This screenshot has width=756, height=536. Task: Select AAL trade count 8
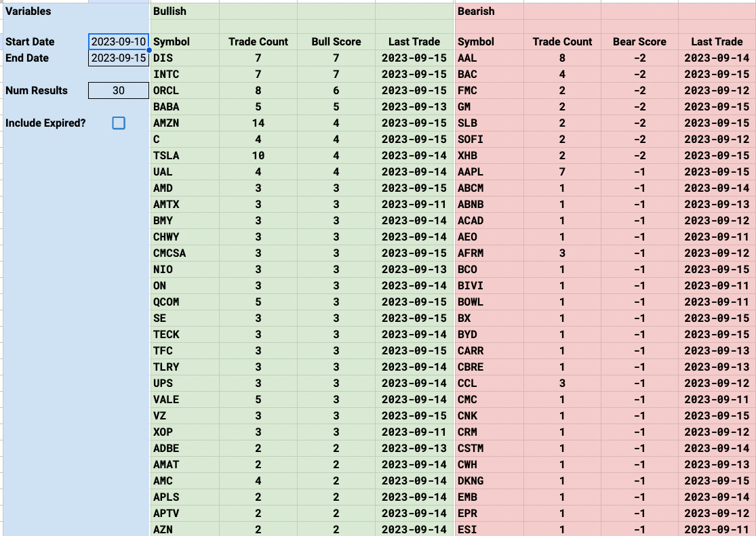(x=562, y=58)
